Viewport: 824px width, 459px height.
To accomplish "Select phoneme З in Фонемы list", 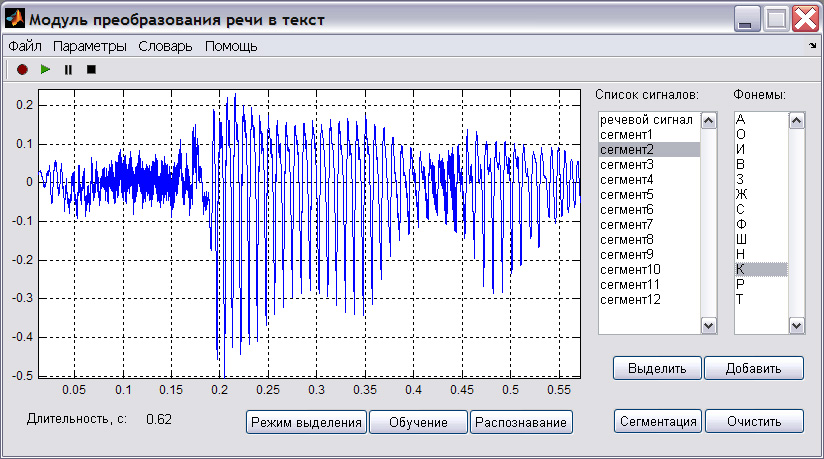I will 761,179.
